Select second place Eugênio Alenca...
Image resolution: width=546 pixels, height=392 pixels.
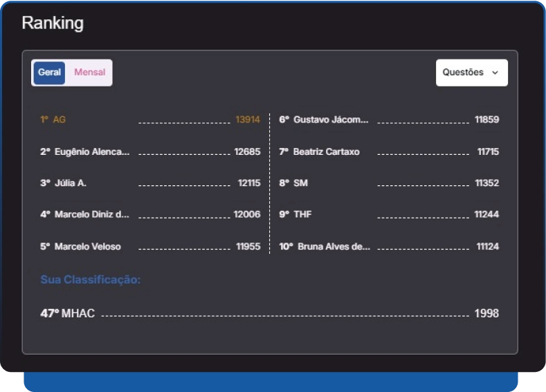(91, 152)
